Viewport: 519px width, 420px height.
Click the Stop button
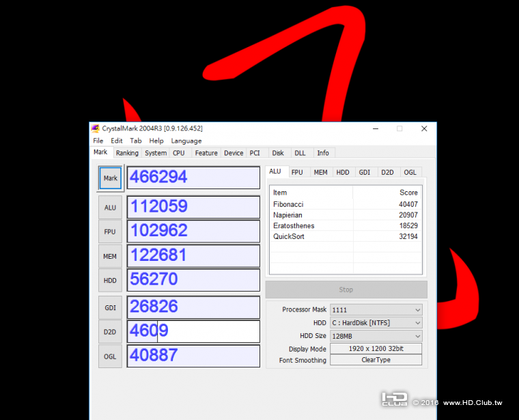click(x=346, y=290)
